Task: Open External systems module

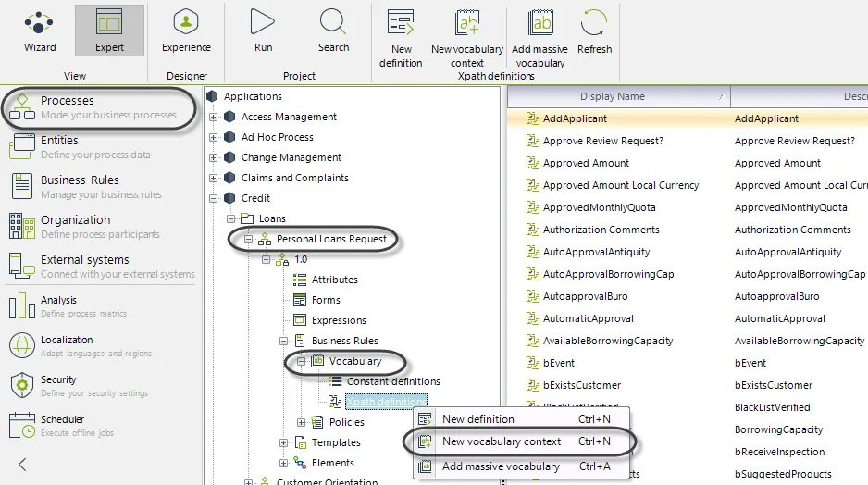Action: pyautogui.click(x=101, y=267)
